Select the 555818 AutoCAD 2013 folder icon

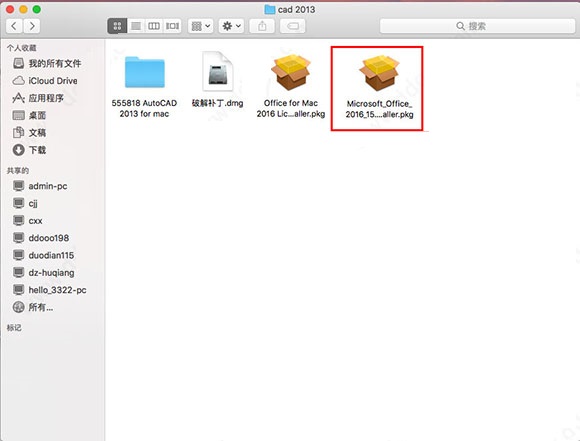click(145, 72)
